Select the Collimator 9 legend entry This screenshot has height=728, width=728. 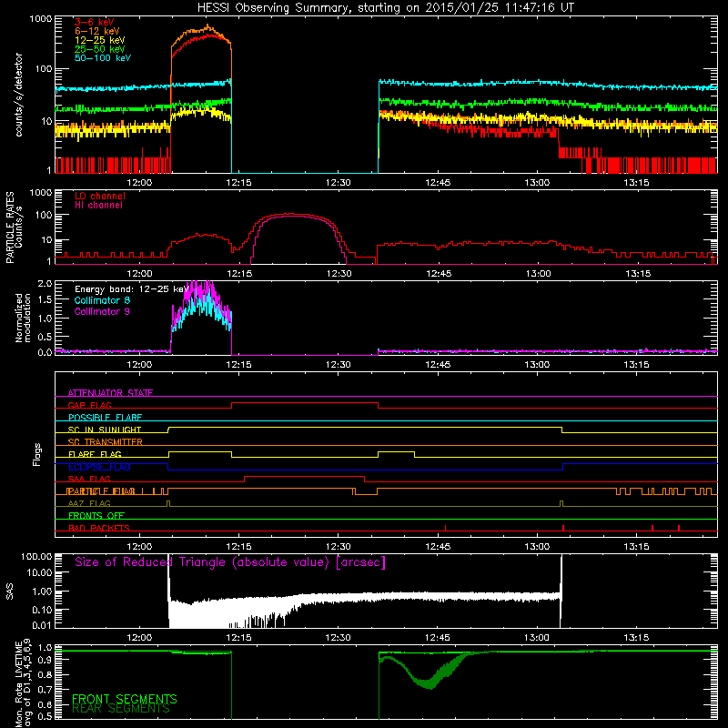pyautogui.click(x=102, y=311)
